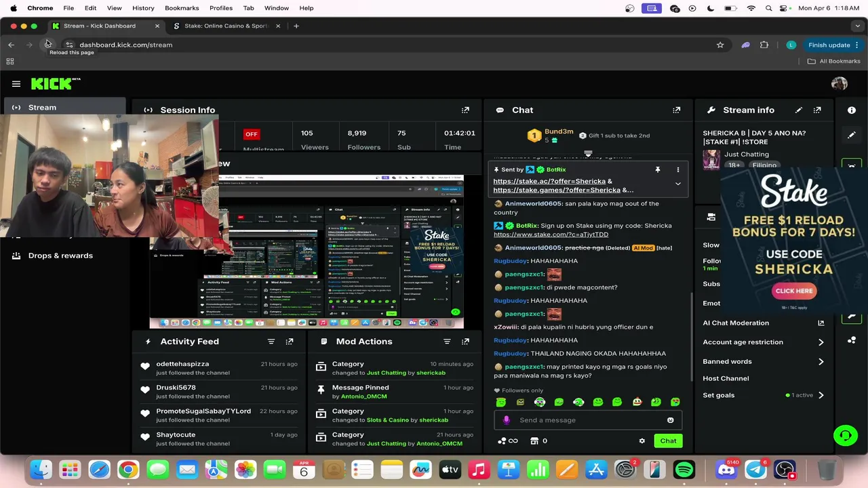
Task: Open Spotify from the Dock
Action: (684, 470)
